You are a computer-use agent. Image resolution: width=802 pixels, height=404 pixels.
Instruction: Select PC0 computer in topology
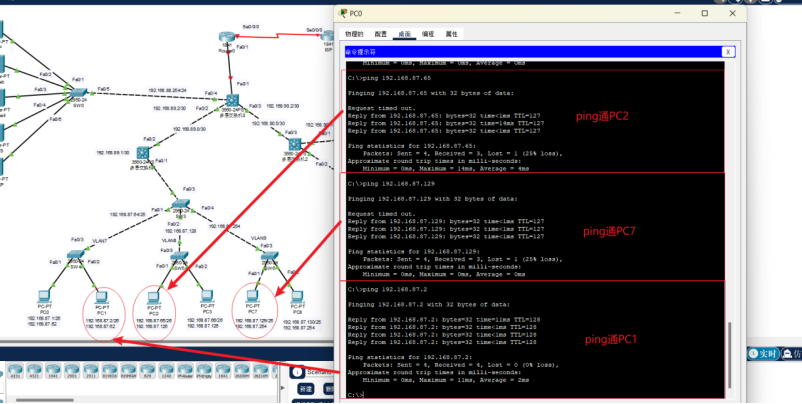44,297
